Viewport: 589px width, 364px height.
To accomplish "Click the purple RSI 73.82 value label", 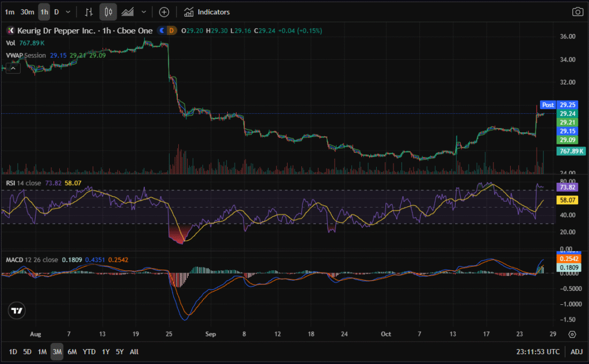I will [568, 187].
